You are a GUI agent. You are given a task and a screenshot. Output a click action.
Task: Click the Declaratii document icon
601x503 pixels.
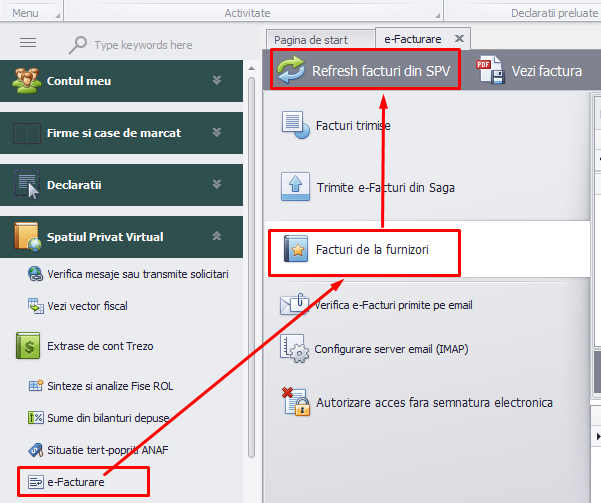click(27, 185)
